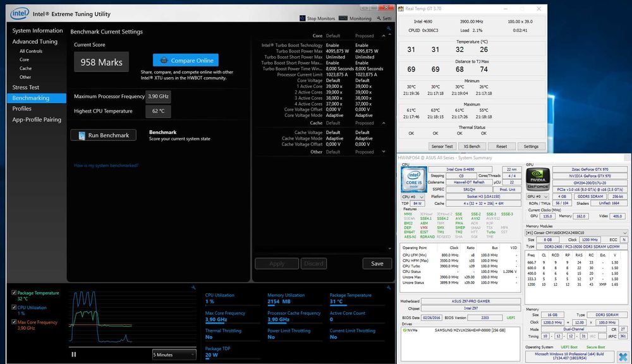The height and width of the screenshot is (364, 632).
Task: Open the Corsair memory module dropdown
Action: (x=576, y=233)
